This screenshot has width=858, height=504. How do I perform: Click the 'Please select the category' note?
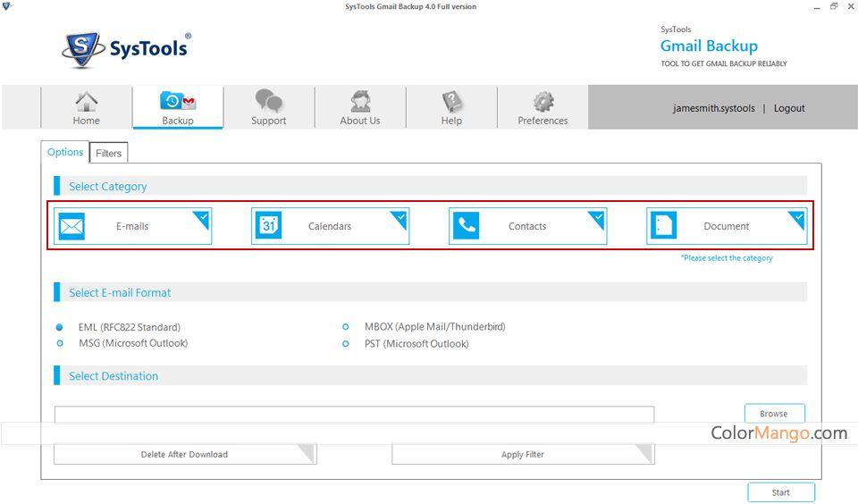point(727,257)
